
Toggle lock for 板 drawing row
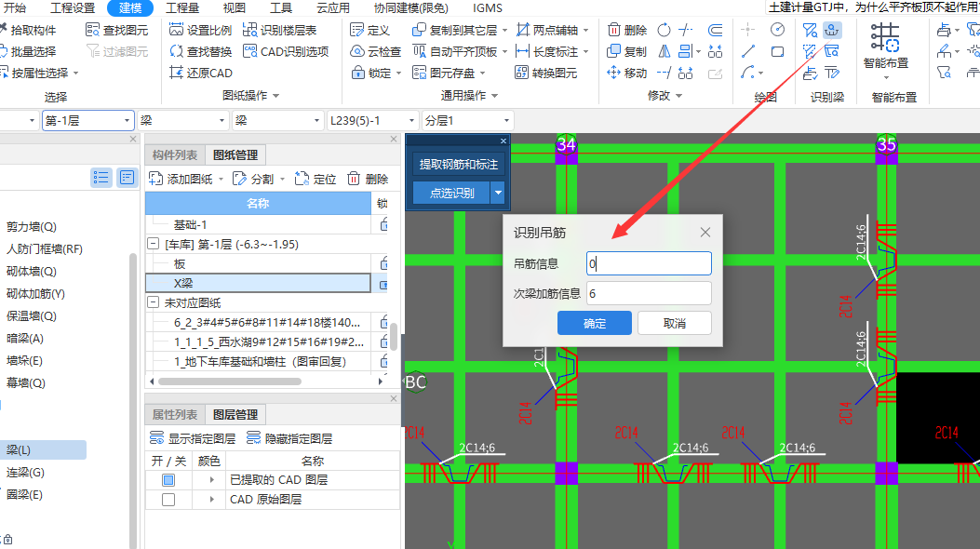click(x=383, y=263)
